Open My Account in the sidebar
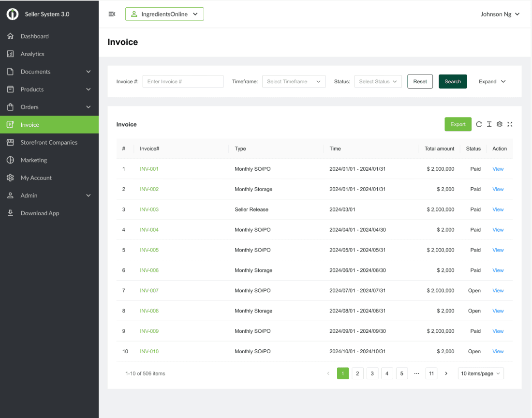 (x=49, y=178)
